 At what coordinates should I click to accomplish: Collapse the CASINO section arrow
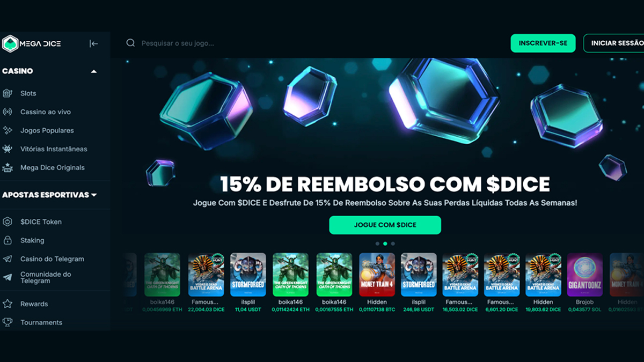point(94,71)
